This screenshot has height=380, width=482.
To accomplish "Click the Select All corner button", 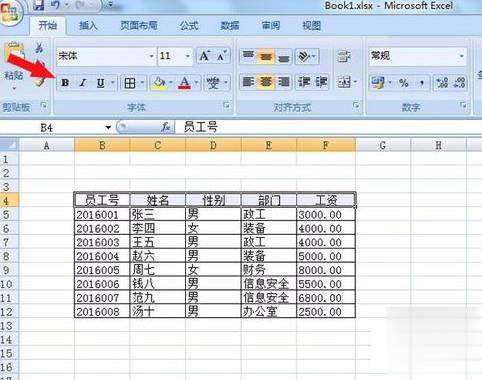I will click(x=10, y=145).
